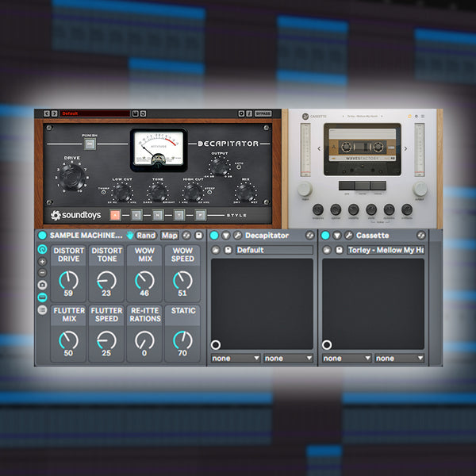The width and height of the screenshot is (476, 476).
Task: Click the MIX knob on Decapitator
Action: [x=245, y=193]
